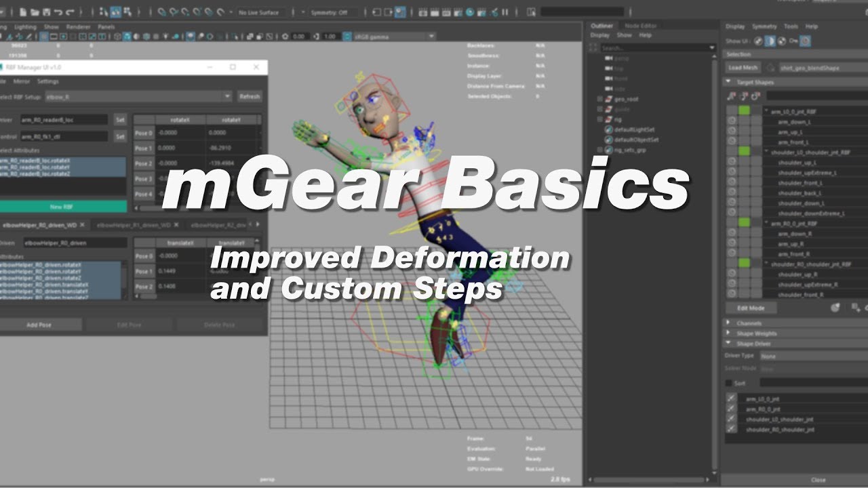The image size is (868, 488).
Task: Activate select by object type mode
Action: coord(116,12)
